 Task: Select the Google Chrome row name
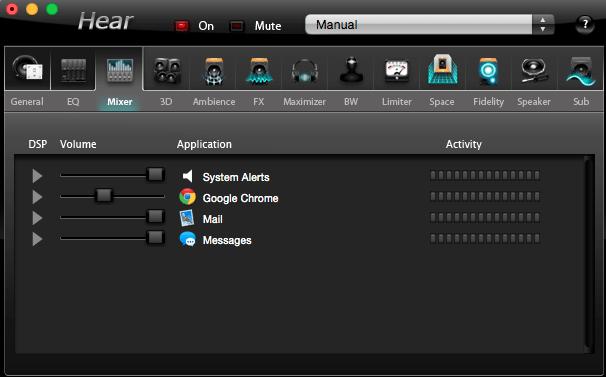pos(240,198)
